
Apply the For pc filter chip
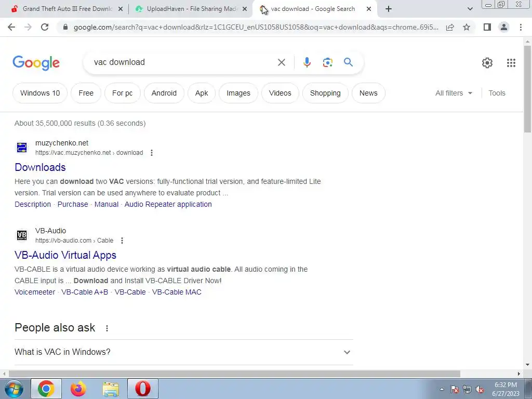tap(123, 93)
